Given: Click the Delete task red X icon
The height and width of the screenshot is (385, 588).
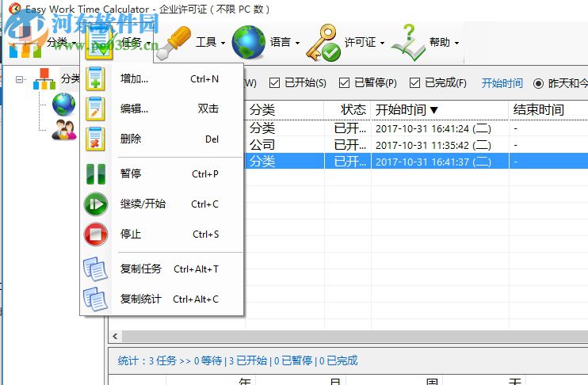Looking at the screenshot, I should coord(95,139).
